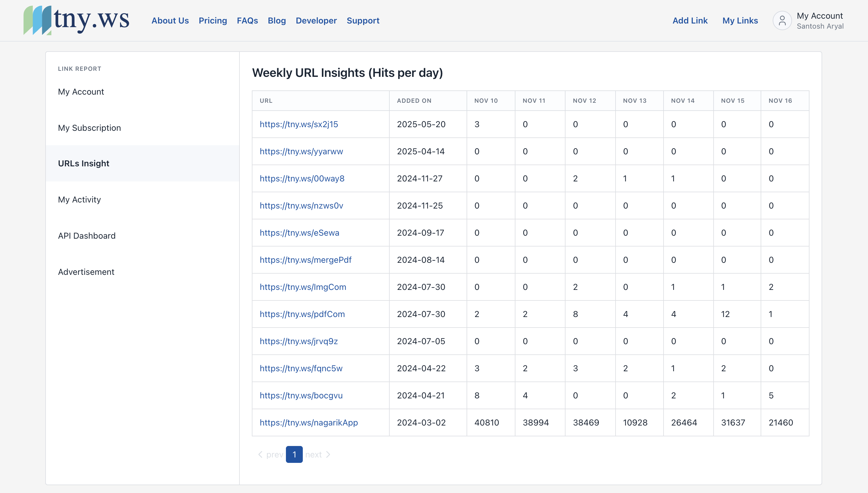Open the link https://tny.ws/mergePdf
Screen dimensions: 868x493
pyautogui.click(x=306, y=260)
